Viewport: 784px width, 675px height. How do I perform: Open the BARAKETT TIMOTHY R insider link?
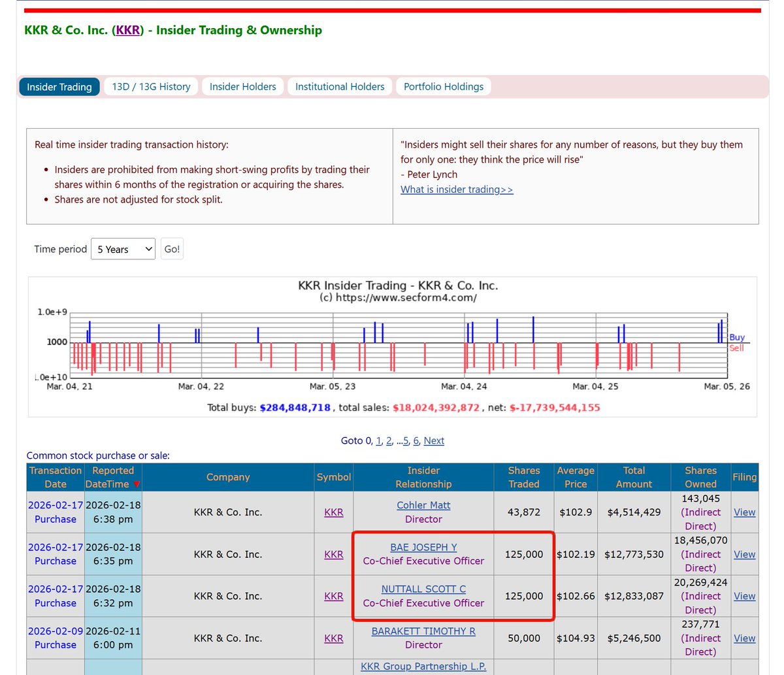423,631
